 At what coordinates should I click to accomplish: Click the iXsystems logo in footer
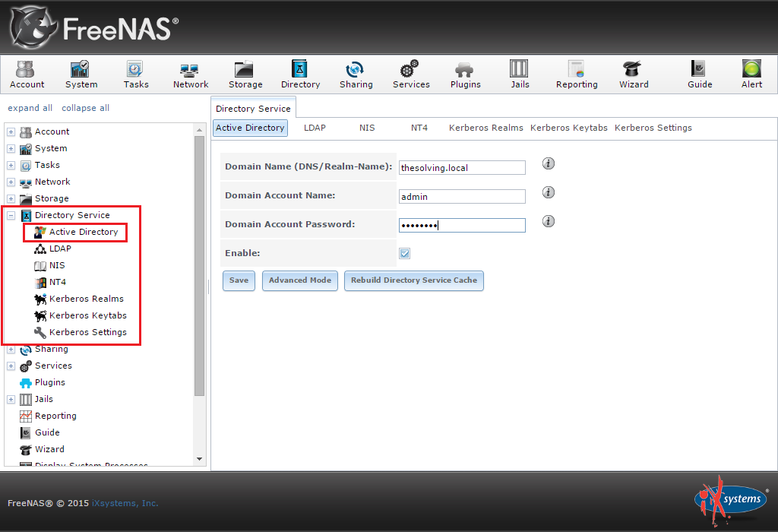(x=732, y=500)
